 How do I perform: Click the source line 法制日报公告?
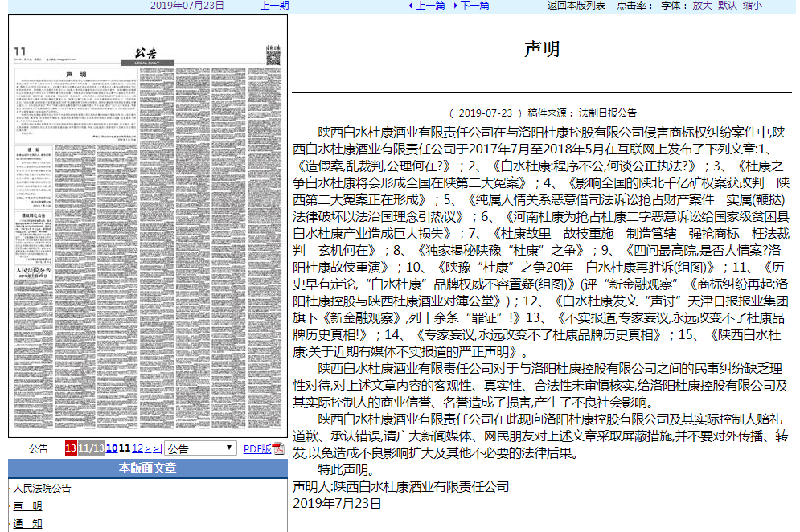point(607,113)
